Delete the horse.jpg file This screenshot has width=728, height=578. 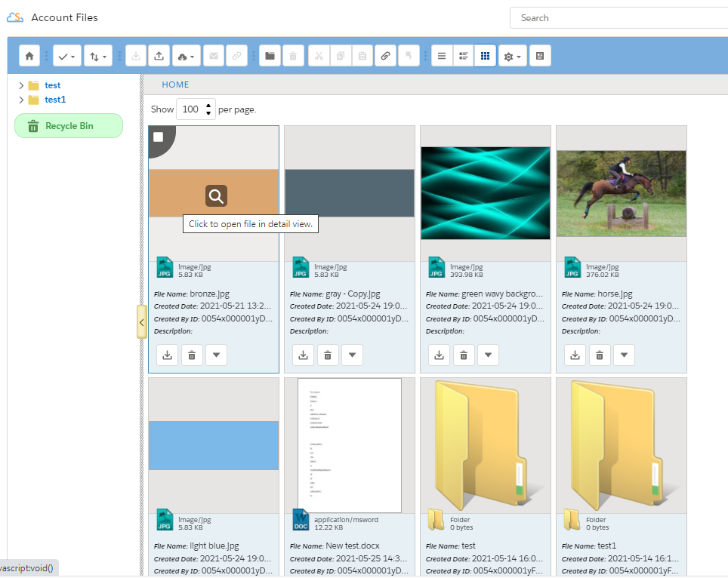[600, 355]
